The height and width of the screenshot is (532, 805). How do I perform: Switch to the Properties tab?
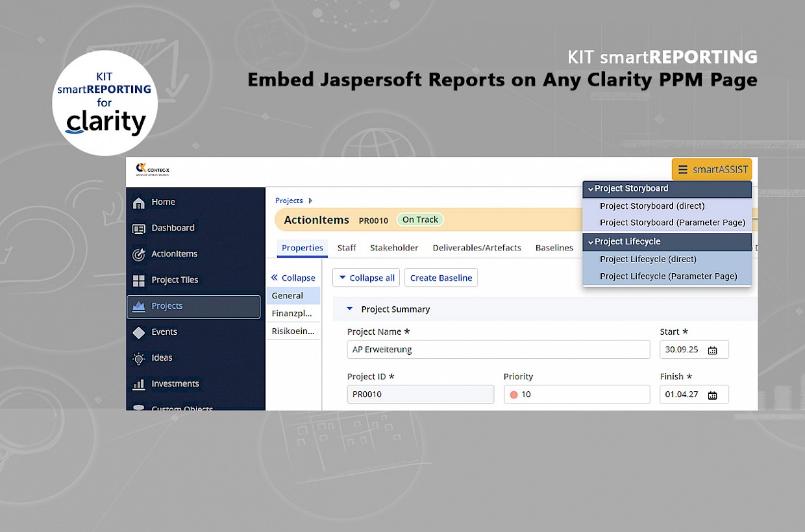303,248
